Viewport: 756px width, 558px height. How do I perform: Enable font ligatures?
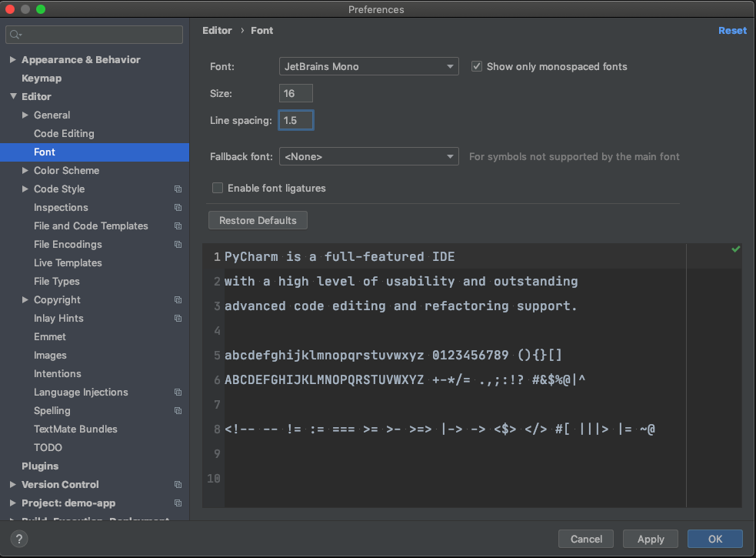point(218,188)
